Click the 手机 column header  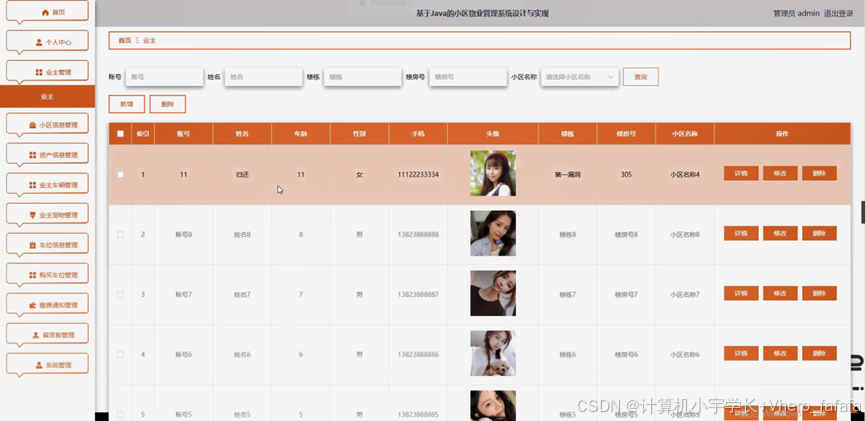(418, 134)
